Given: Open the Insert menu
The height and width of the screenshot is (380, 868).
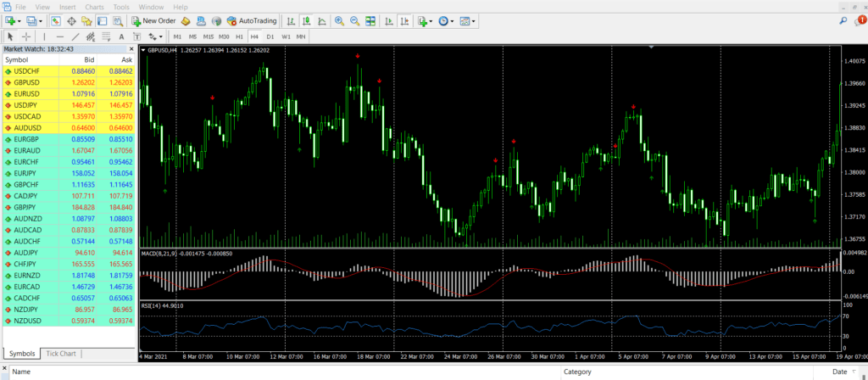Looking at the screenshot, I should click(x=68, y=7).
